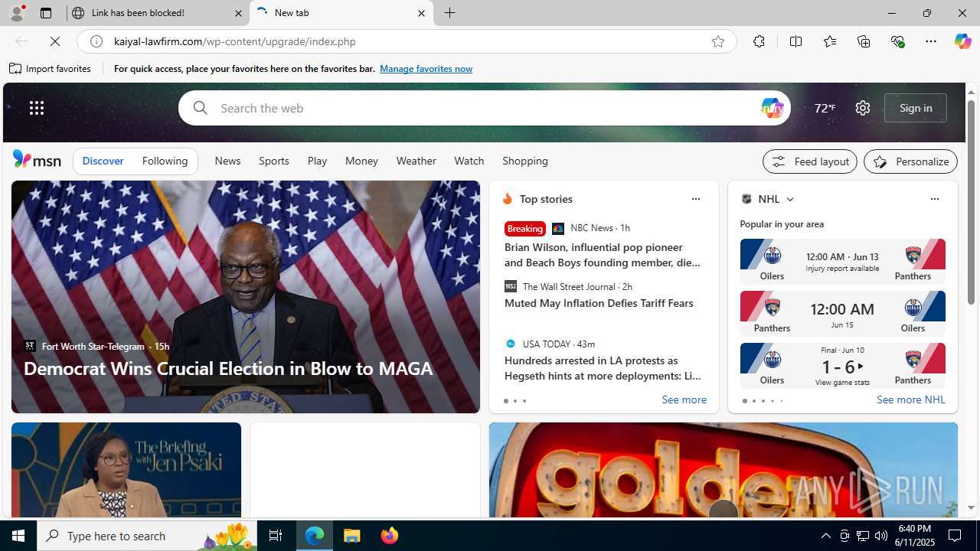The width and height of the screenshot is (980, 551).
Task: View site information icon in address bar
Action: click(96, 41)
